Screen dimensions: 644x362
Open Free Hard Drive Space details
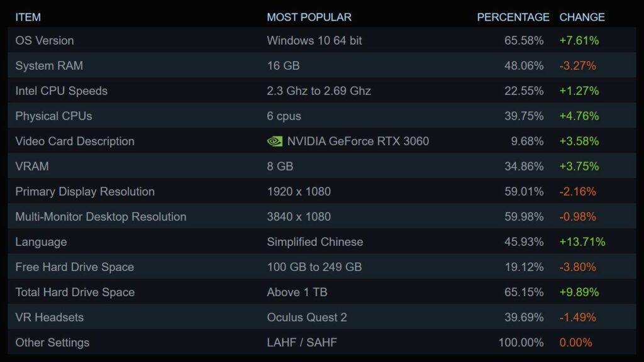point(75,267)
